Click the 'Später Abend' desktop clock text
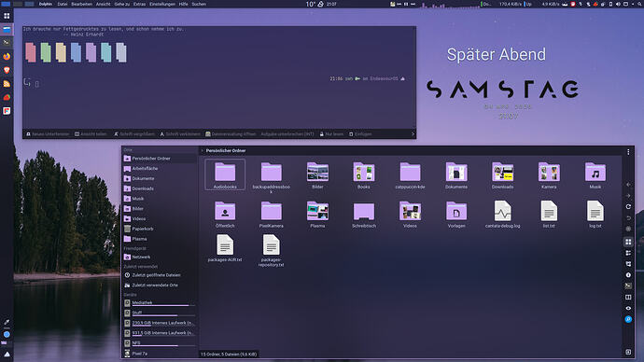This screenshot has height=362, width=644. point(497,55)
